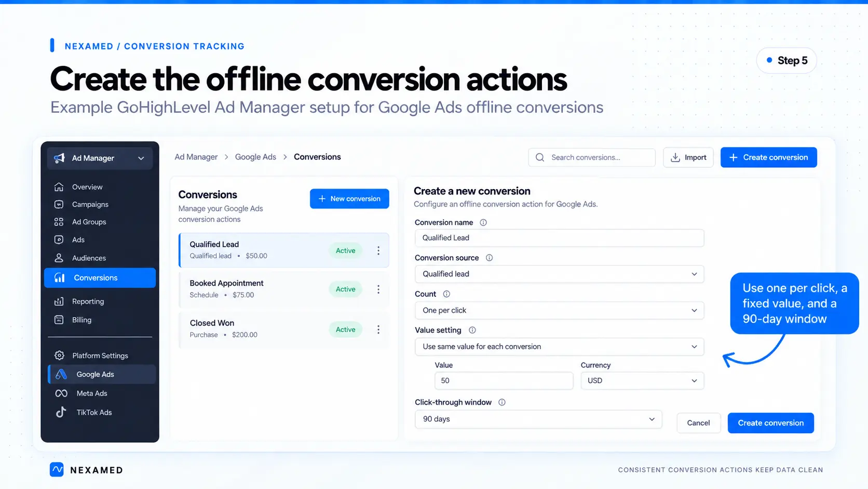Image resolution: width=868 pixels, height=489 pixels.
Task: Click the Active badge on Qualified Lead
Action: click(345, 250)
